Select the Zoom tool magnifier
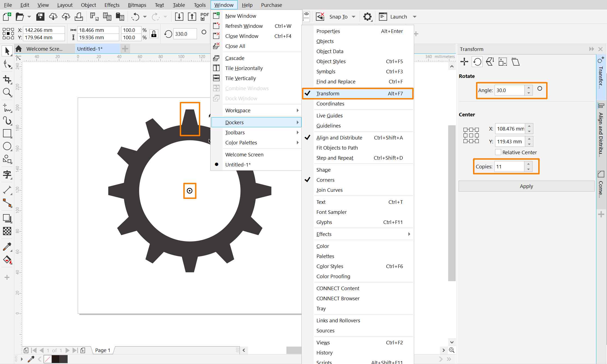Image resolution: width=607 pixels, height=364 pixels. coord(7,92)
